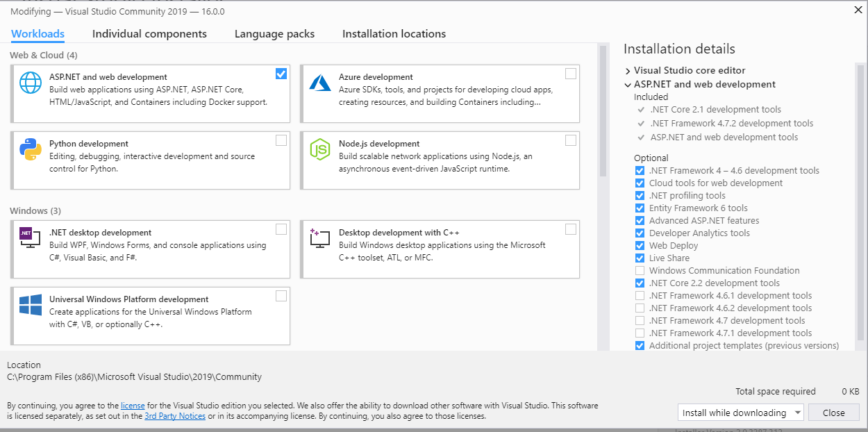
Task: Enable the Python development workload checkbox
Action: point(281,140)
